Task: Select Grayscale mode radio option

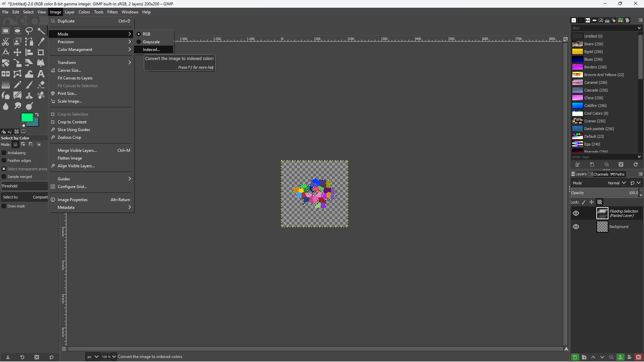Action: click(151, 42)
